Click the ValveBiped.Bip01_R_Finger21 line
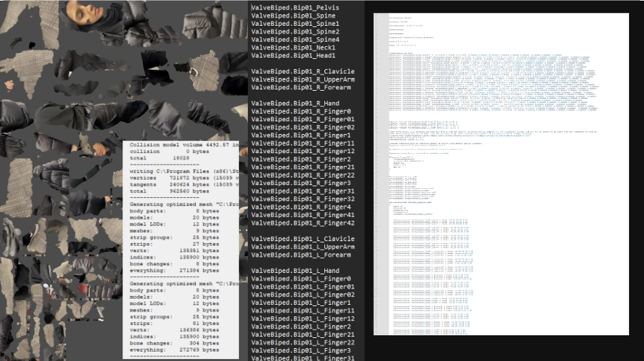This screenshot has height=361, width=644. [303, 167]
